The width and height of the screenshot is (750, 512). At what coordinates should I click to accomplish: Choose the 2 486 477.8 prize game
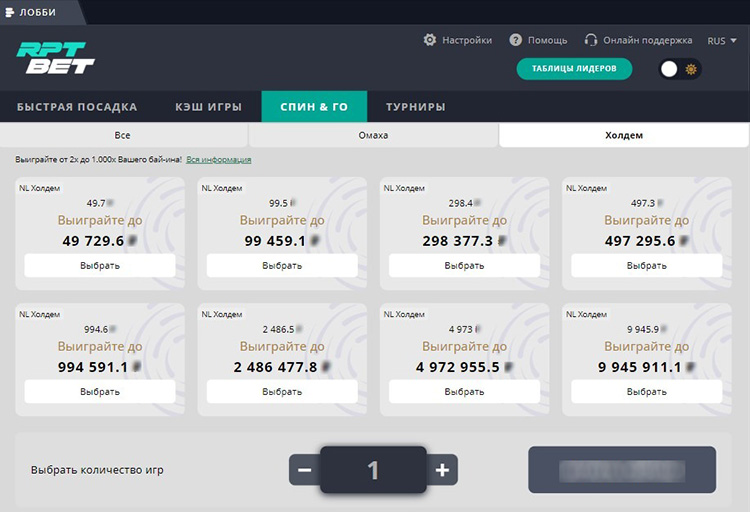[x=282, y=391]
